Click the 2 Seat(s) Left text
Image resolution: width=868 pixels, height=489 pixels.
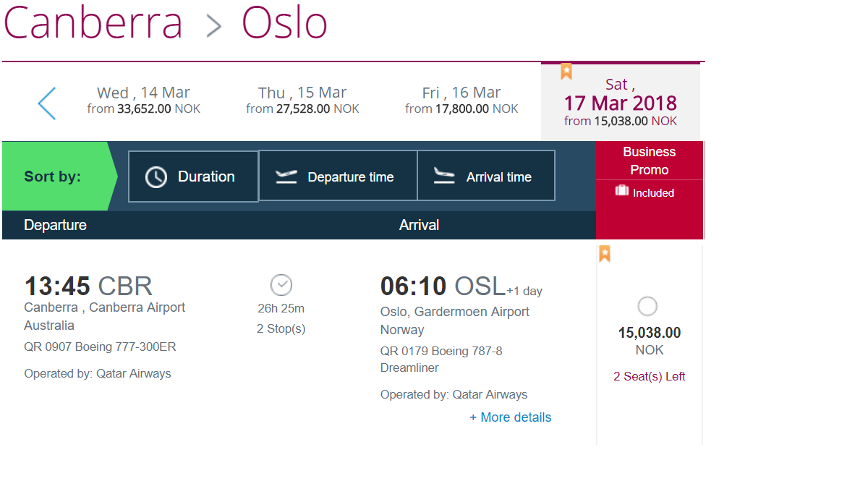coord(650,376)
